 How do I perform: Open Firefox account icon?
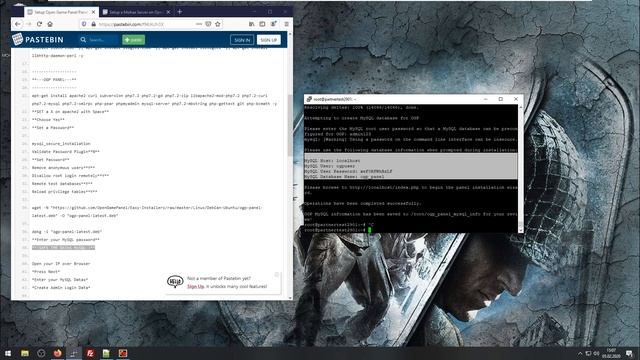tap(273, 24)
